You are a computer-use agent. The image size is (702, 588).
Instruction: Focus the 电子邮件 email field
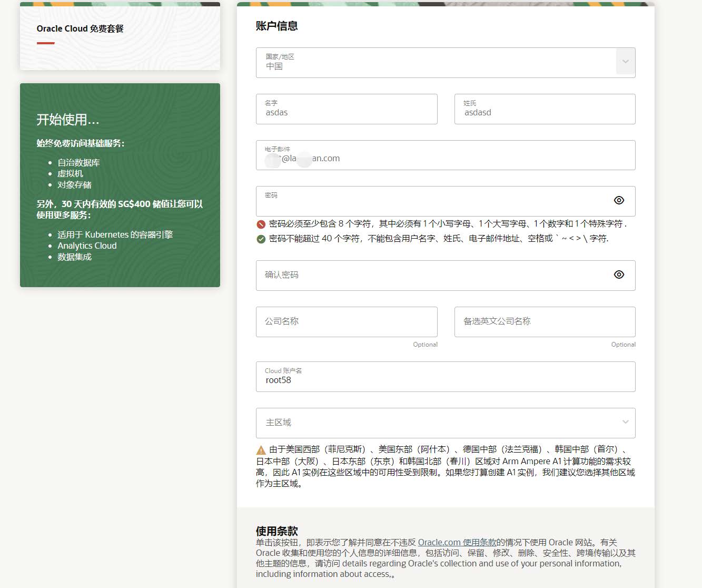click(x=446, y=155)
